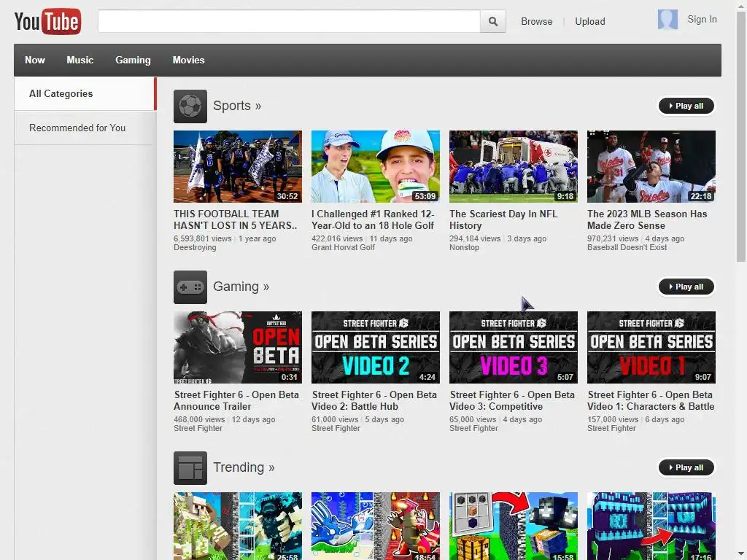This screenshot has height=560, width=747.
Task: Open Street Fighter channel under Video 2
Action: (x=336, y=429)
